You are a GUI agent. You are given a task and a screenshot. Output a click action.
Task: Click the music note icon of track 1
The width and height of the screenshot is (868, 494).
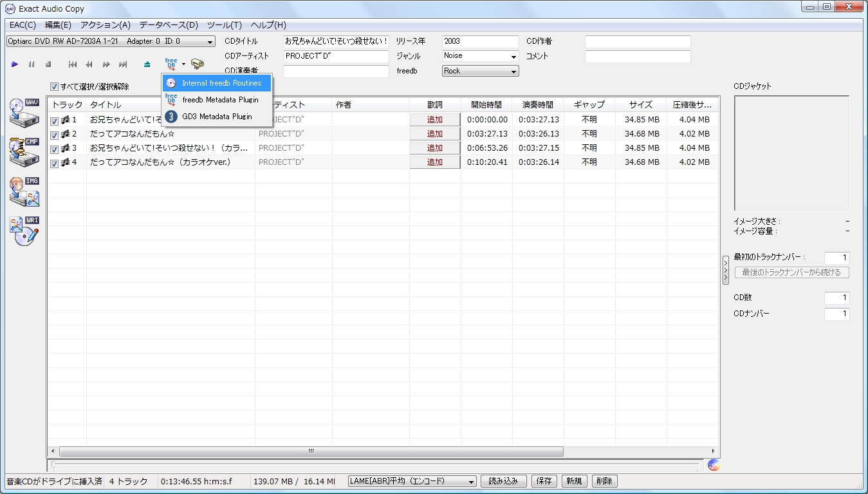[65, 120]
